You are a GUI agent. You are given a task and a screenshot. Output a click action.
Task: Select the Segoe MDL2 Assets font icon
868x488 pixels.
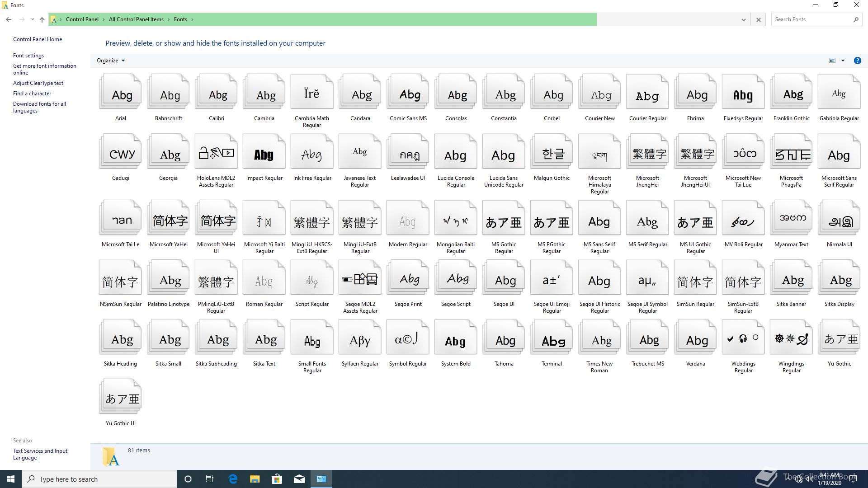pos(360,278)
